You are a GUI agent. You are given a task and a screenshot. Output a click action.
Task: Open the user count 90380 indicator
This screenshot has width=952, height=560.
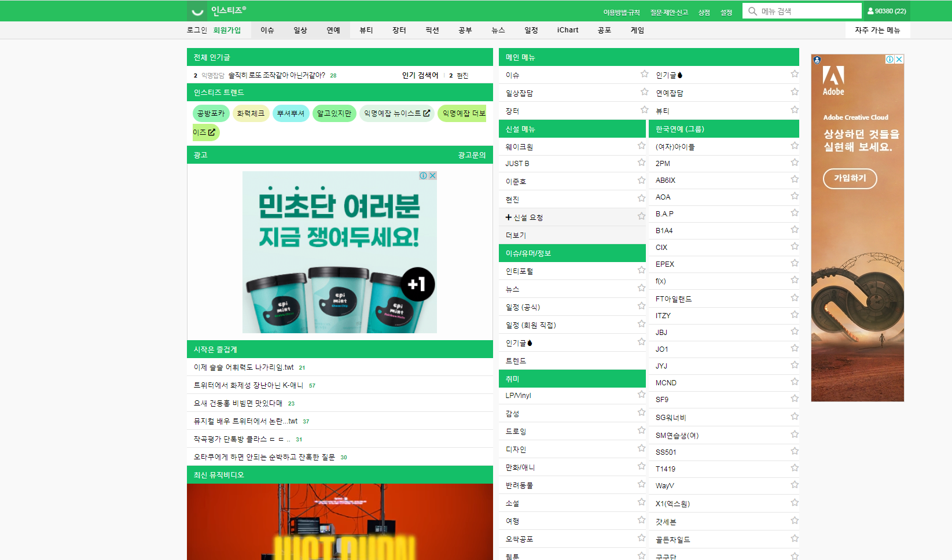(887, 11)
